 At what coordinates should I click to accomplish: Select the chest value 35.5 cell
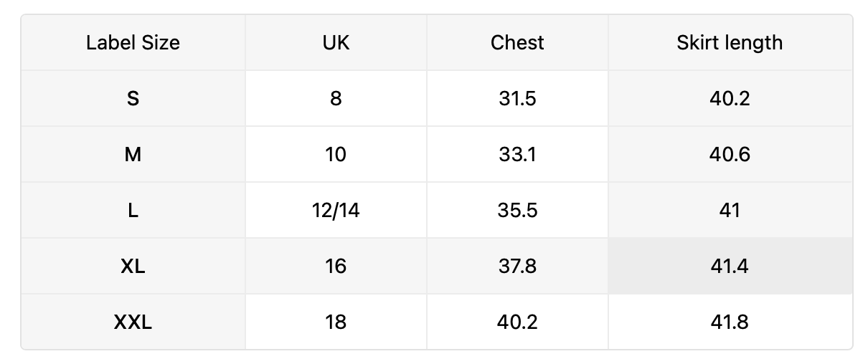point(517,210)
